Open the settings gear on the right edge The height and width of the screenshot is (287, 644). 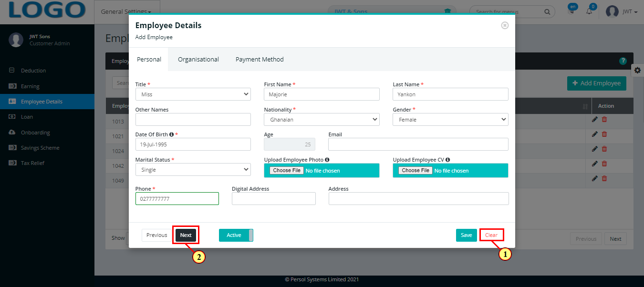tap(637, 70)
